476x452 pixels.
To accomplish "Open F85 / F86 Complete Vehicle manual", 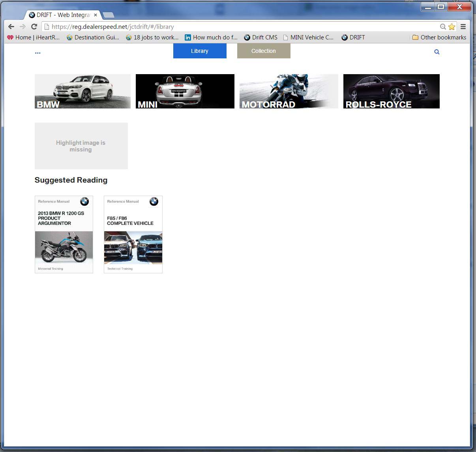I will click(133, 234).
